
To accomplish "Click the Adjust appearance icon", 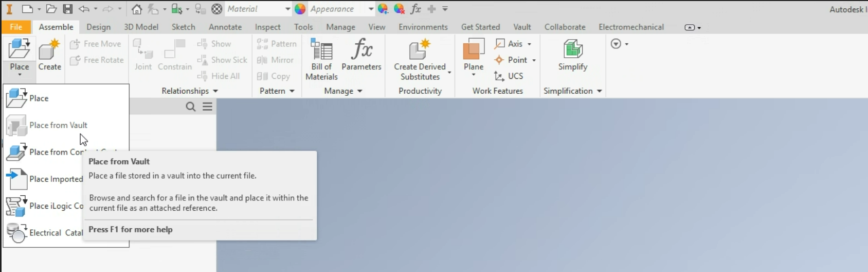I will click(x=383, y=9).
